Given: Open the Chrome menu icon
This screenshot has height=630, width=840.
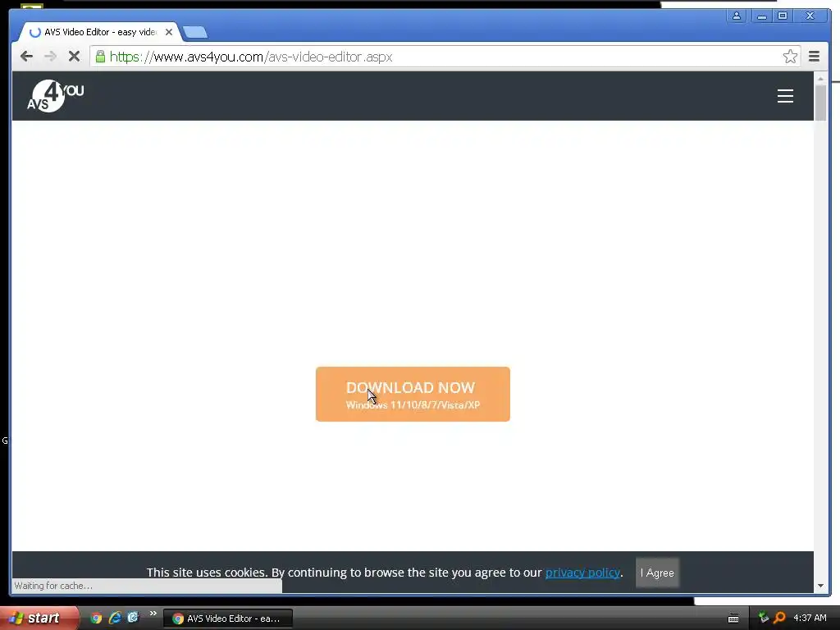Looking at the screenshot, I should click(814, 57).
